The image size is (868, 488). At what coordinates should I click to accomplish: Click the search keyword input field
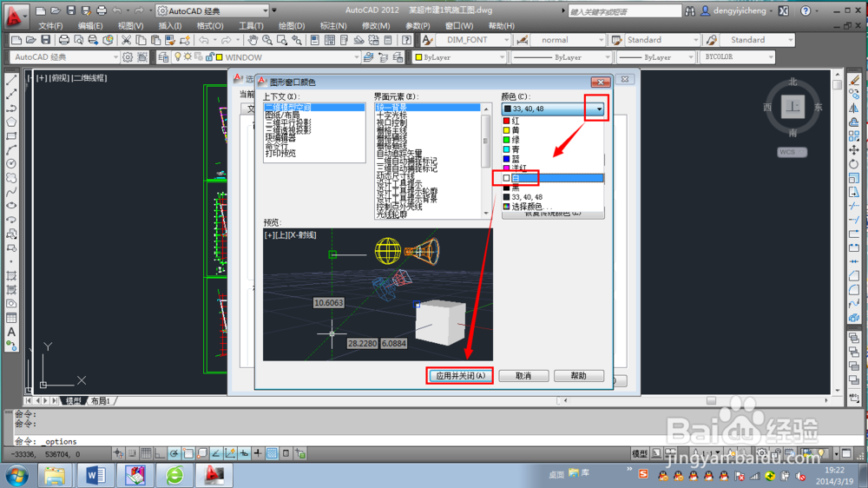(x=625, y=11)
